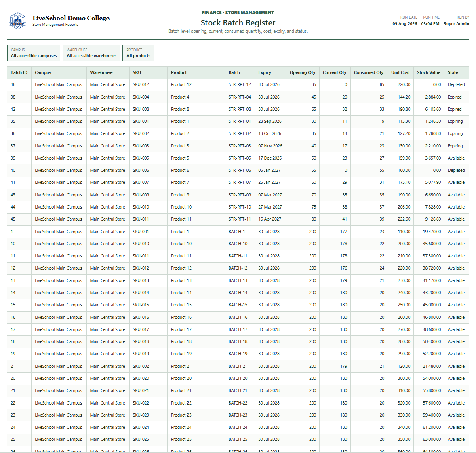Click unit cost 280.00
This screenshot has width=476, height=453.
point(404,341)
